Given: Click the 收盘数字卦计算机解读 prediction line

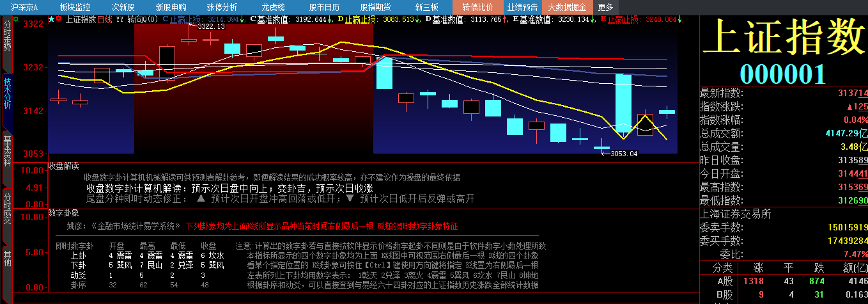Looking at the screenshot, I should 229,189.
